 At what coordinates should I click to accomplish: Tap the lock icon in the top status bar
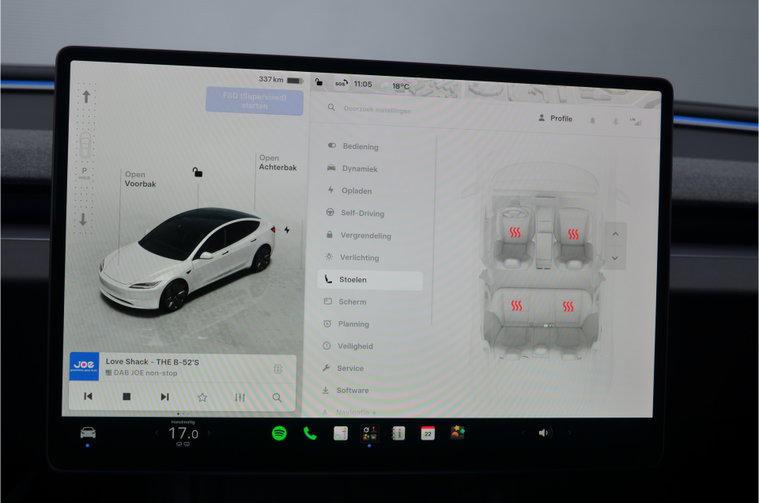pyautogui.click(x=319, y=82)
